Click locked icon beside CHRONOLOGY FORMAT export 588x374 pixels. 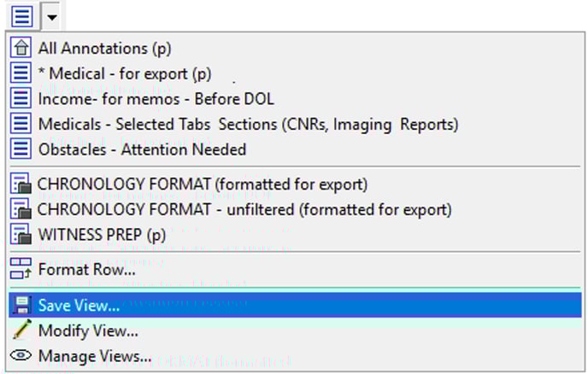22,184
